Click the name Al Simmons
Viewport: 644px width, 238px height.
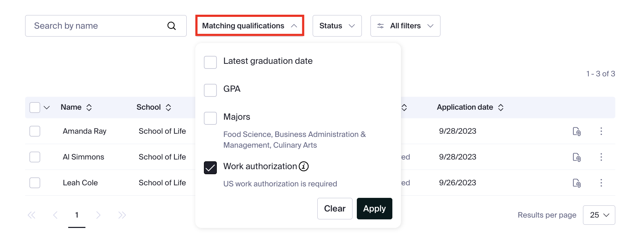[x=83, y=157]
